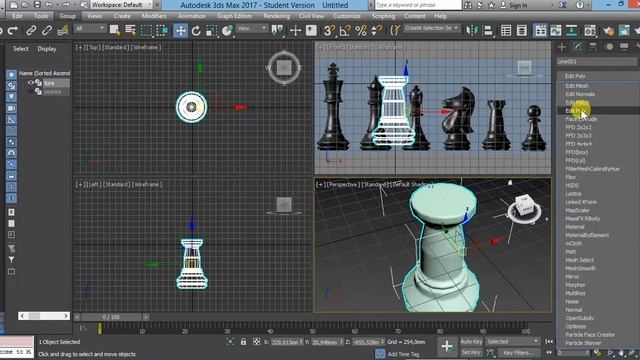Click the Select tab in Scene Explorer
This screenshot has height=360, width=640.
(20, 49)
